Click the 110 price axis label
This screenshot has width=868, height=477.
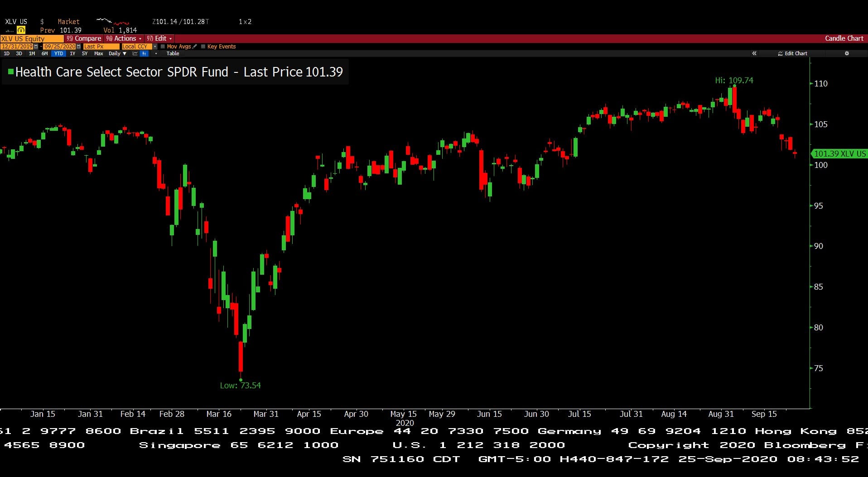(820, 84)
